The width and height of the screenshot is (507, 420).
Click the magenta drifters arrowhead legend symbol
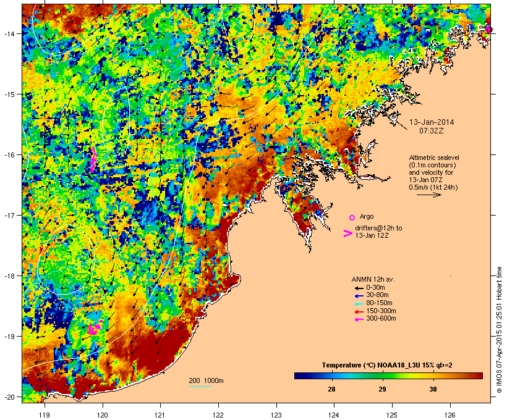coord(347,233)
